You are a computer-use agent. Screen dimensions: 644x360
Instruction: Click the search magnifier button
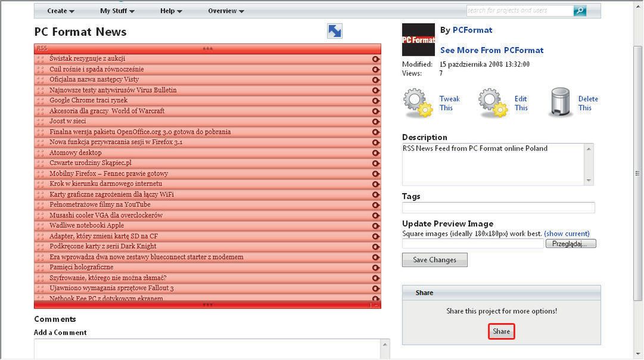pos(580,11)
